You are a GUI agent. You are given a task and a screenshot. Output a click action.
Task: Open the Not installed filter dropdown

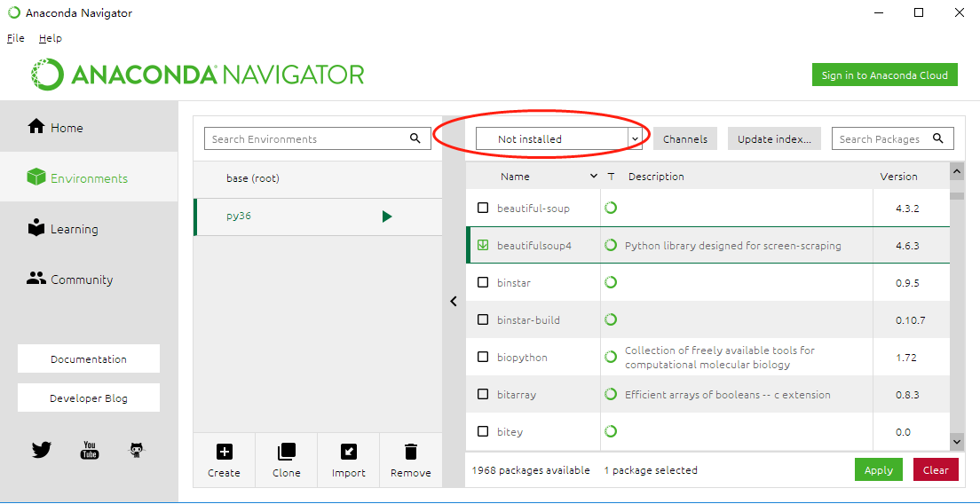pos(558,138)
